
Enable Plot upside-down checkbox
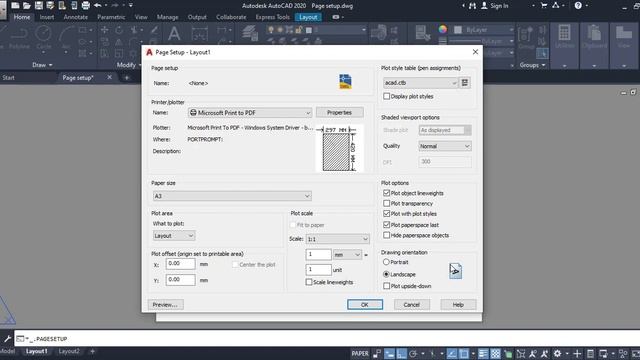[x=387, y=286]
